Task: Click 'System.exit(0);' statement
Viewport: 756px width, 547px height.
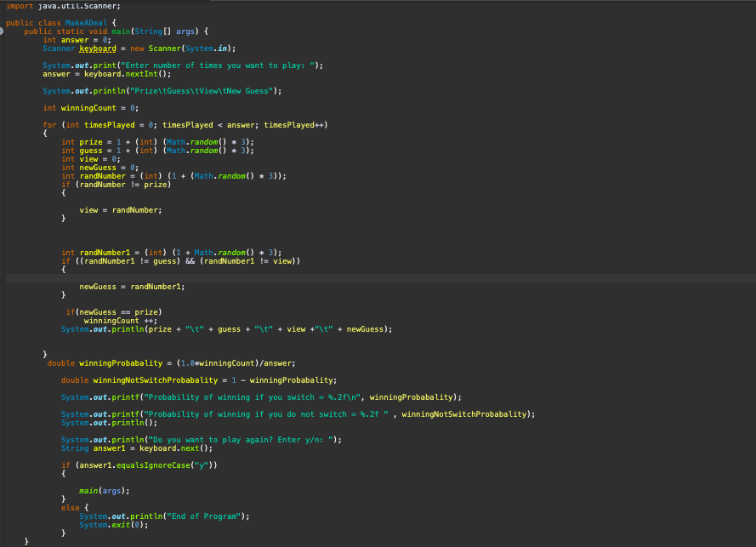Action: click(x=114, y=525)
